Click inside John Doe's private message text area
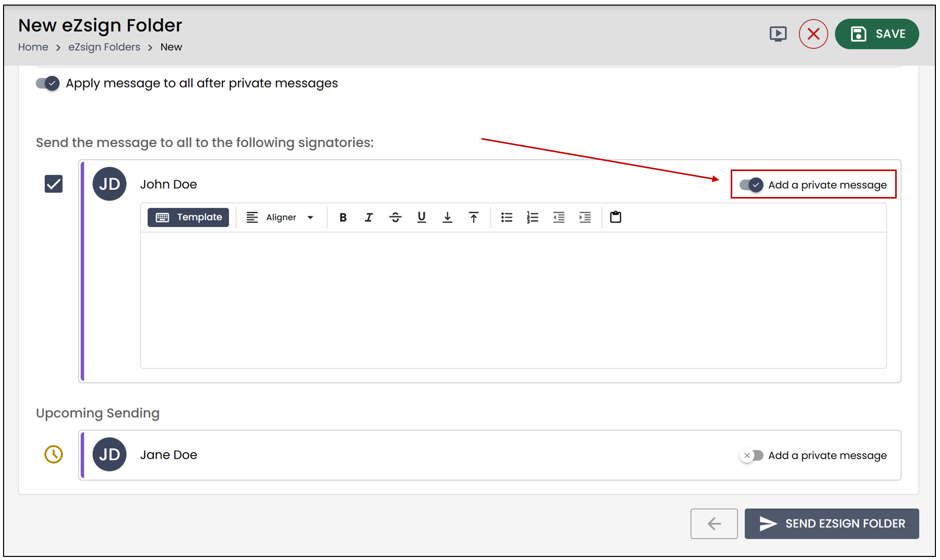 pyautogui.click(x=513, y=300)
